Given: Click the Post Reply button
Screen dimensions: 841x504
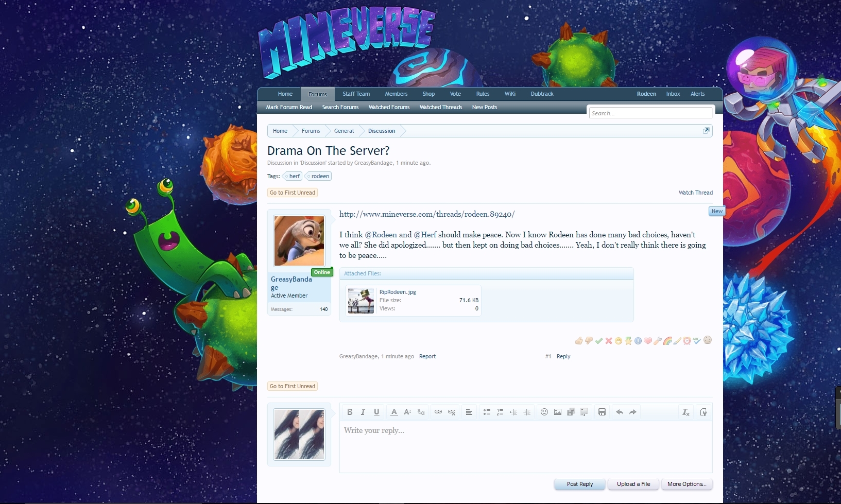Looking at the screenshot, I should tap(580, 484).
